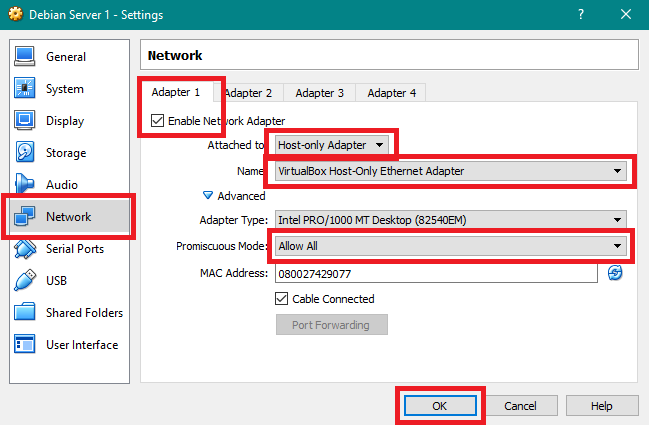Image resolution: width=649 pixels, height=425 pixels.
Task: Click the Cancel button
Action: tap(520, 406)
